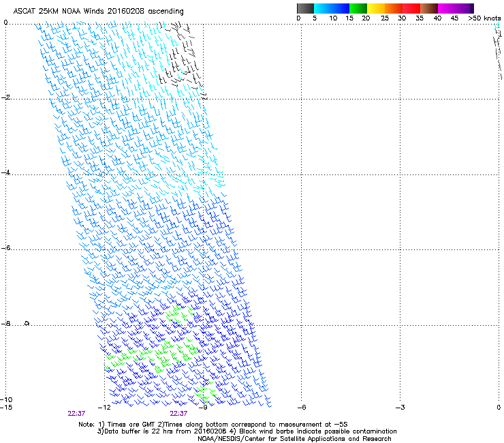The image size is (504, 443).
Task: Click the '-8' latitude axis label
Action: tap(6, 323)
